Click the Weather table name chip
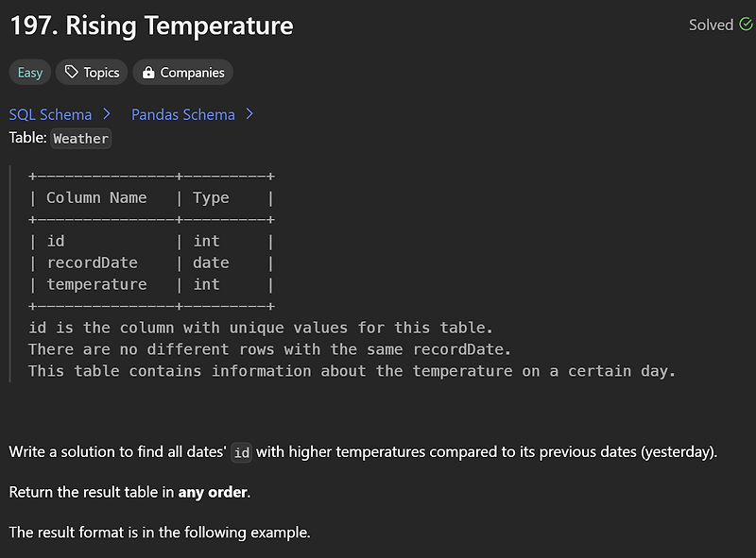Image resolution: width=756 pixels, height=558 pixels. (x=80, y=138)
